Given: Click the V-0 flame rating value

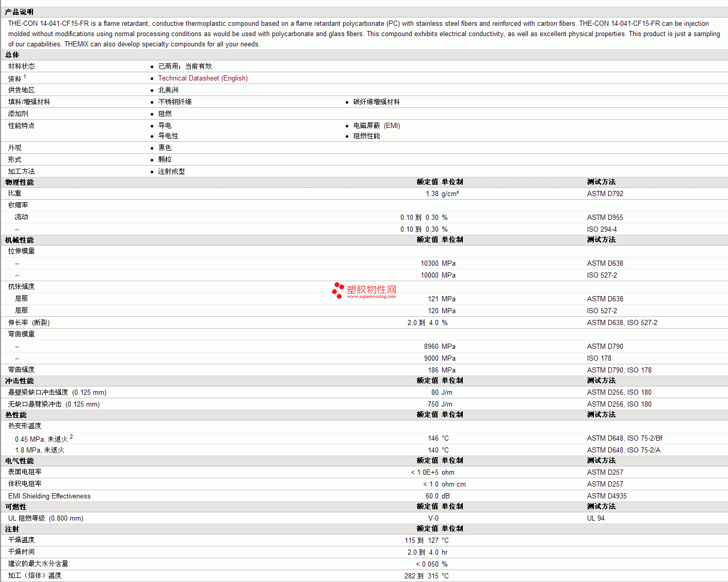Looking at the screenshot, I should pos(433,519).
